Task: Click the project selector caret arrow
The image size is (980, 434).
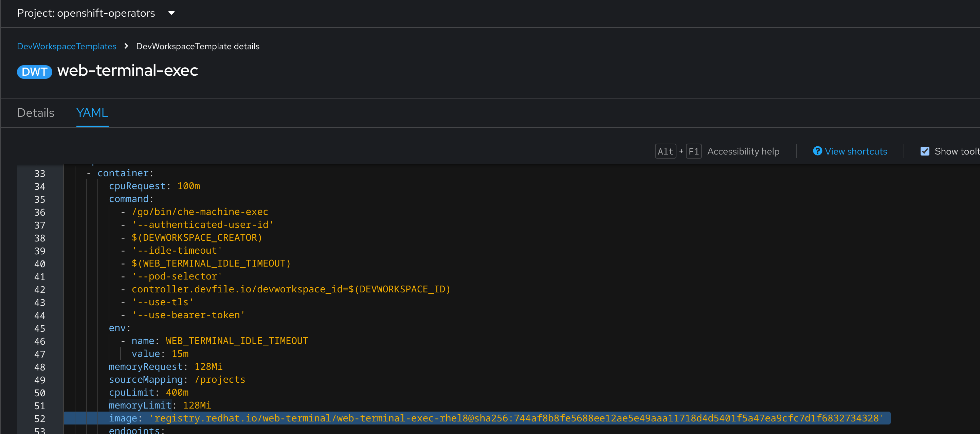Action: pos(171,13)
